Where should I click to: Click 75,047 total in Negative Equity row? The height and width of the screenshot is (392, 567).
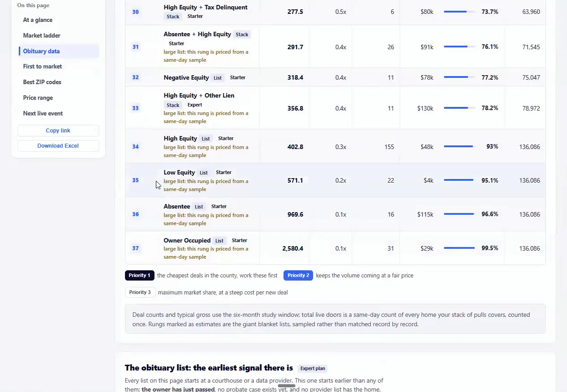(x=531, y=77)
